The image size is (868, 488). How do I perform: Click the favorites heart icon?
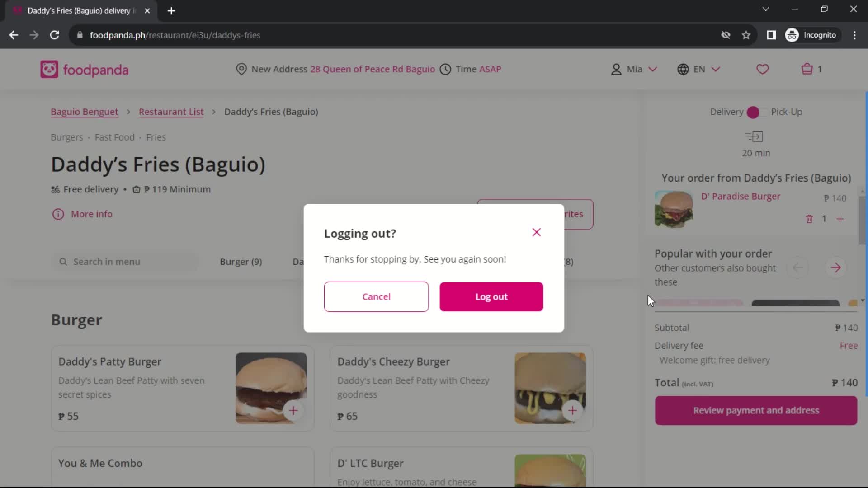point(763,69)
